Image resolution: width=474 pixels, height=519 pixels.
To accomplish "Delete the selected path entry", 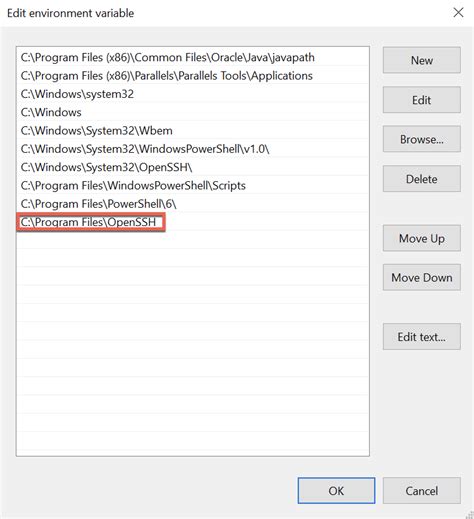I will tap(422, 179).
